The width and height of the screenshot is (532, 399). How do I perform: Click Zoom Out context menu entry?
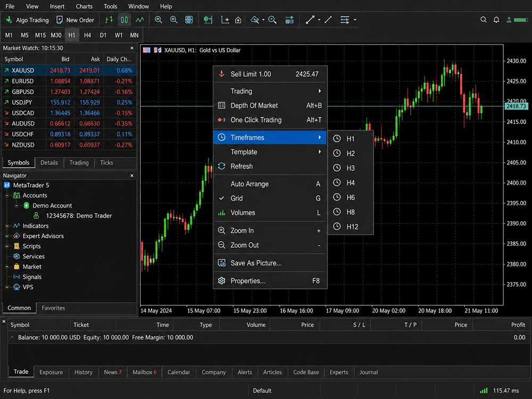click(x=270, y=245)
